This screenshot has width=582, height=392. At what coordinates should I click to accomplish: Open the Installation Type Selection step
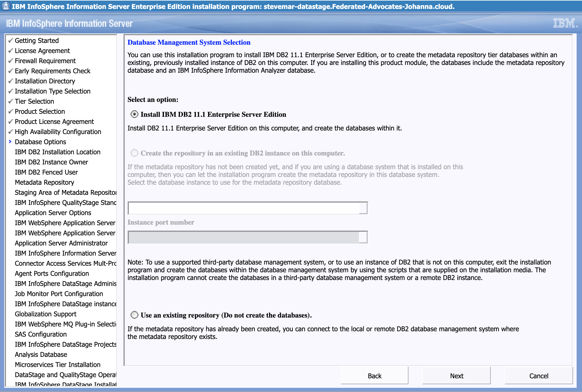click(x=52, y=91)
